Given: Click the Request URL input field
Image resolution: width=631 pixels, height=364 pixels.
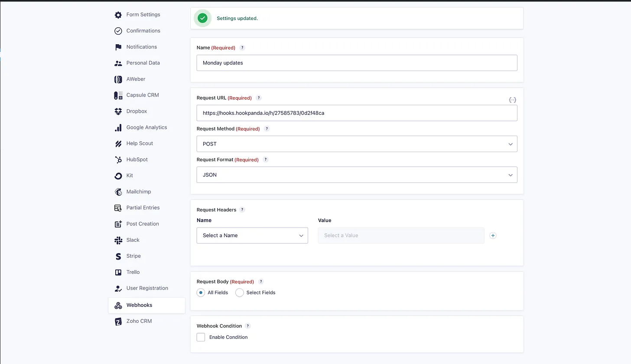Looking at the screenshot, I should pos(356,113).
